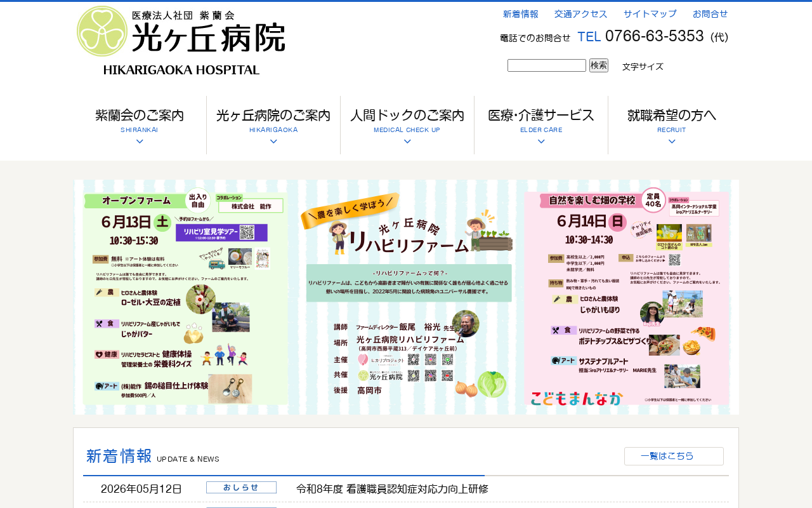Screen dimensions: 812x508
Task: Open the サイトマップ link
Action: point(650,14)
